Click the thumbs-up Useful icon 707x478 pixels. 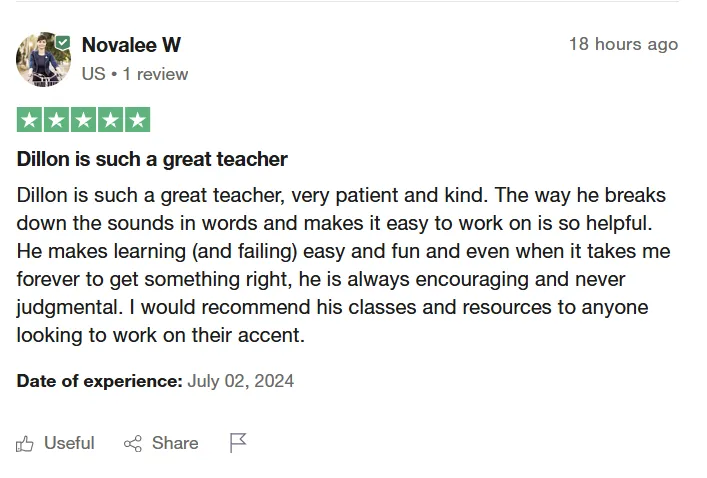[x=25, y=444]
